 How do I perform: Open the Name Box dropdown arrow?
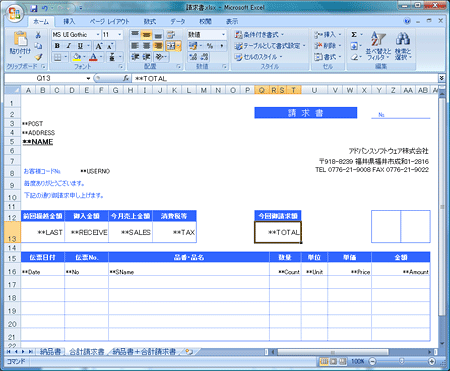88,78
